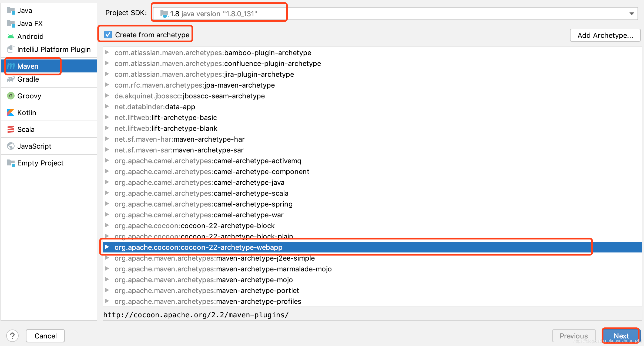Click the Gradle elephant icon
This screenshot has width=644, height=346.
(11, 79)
